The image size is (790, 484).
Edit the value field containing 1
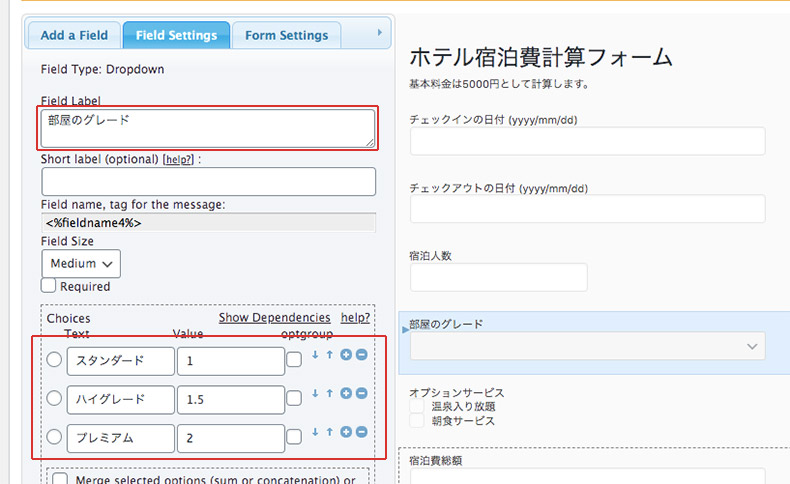231,361
